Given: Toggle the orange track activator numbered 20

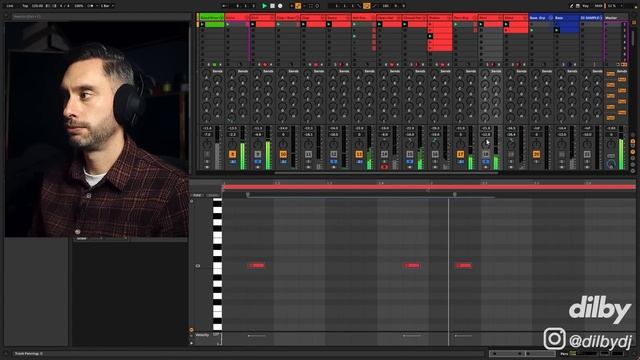Looking at the screenshot, I should 536,154.
